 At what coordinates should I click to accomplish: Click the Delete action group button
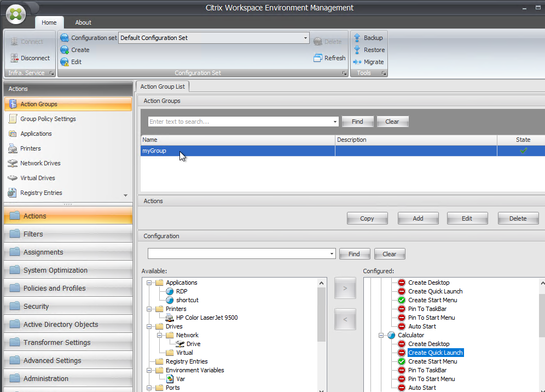pos(518,218)
